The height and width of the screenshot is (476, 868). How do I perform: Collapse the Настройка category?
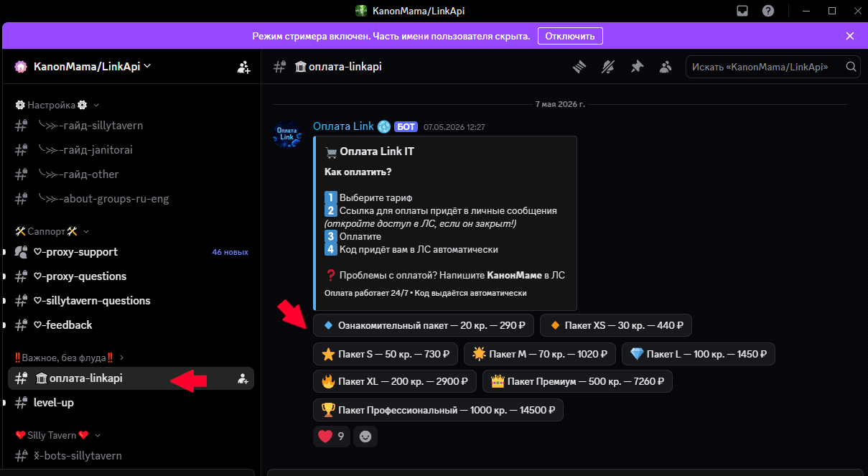[x=57, y=105]
